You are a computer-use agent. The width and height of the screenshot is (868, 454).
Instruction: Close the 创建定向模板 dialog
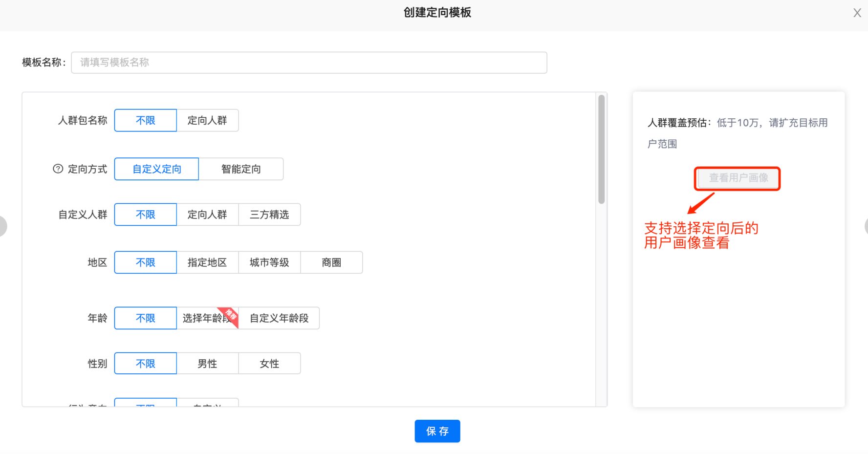[x=857, y=13]
